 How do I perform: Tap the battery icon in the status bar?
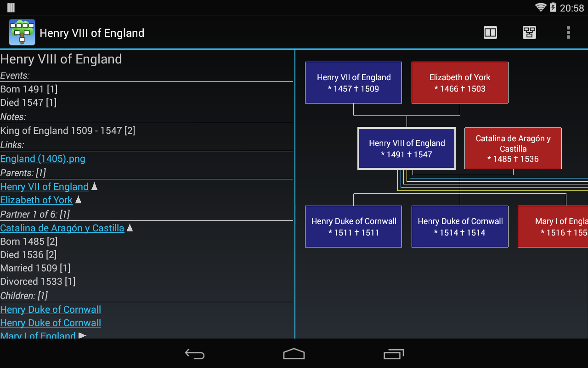(x=553, y=8)
